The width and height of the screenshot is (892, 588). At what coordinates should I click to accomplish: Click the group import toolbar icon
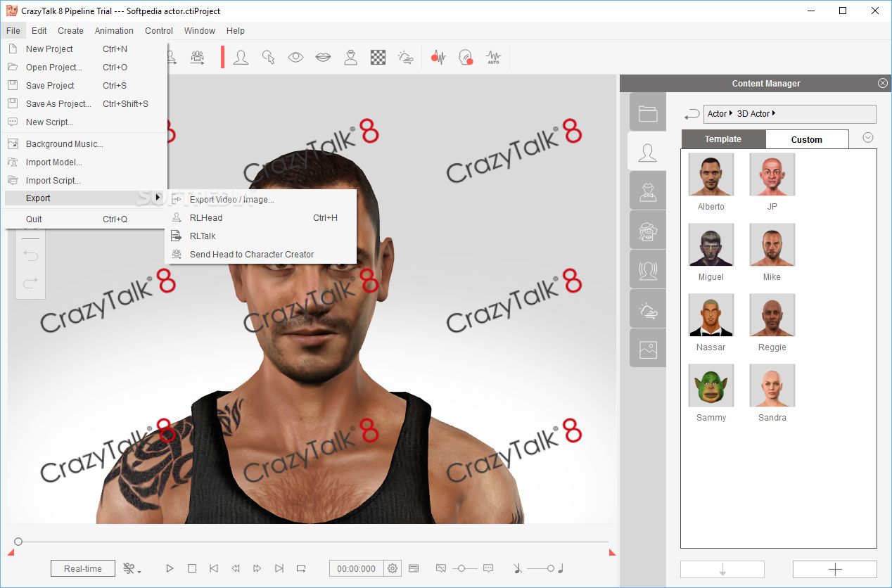(198, 58)
